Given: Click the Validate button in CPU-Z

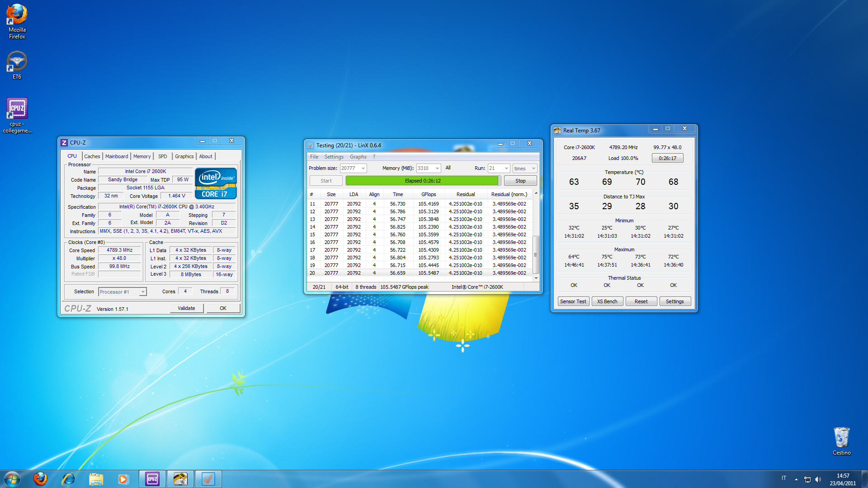Looking at the screenshot, I should point(186,308).
